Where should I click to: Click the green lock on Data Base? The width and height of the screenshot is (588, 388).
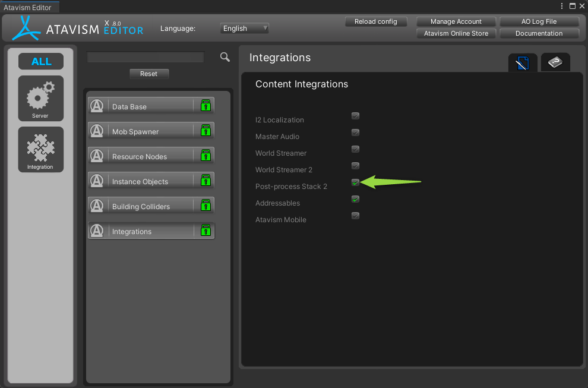pyautogui.click(x=206, y=106)
